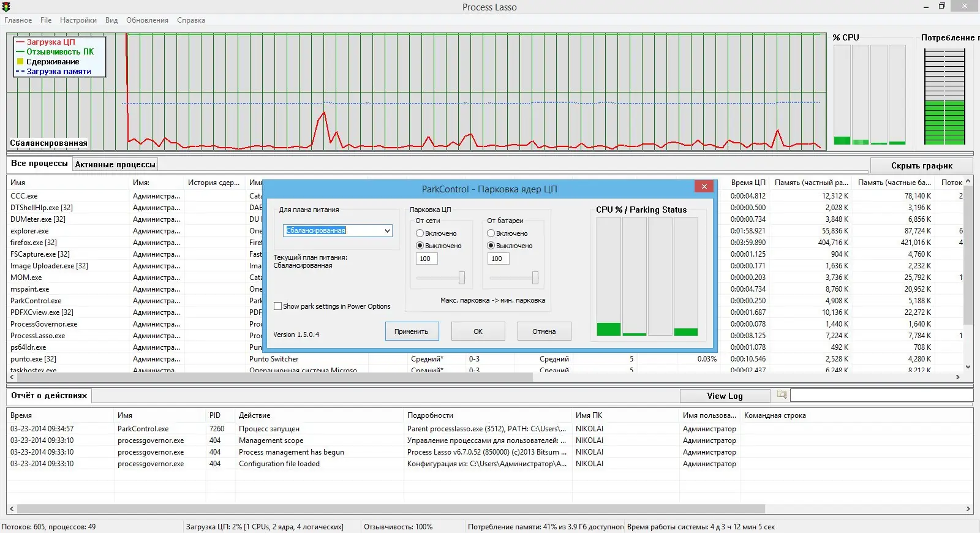Click the От сети value field showing 100
Image resolution: width=980 pixels, height=533 pixels.
426,259
